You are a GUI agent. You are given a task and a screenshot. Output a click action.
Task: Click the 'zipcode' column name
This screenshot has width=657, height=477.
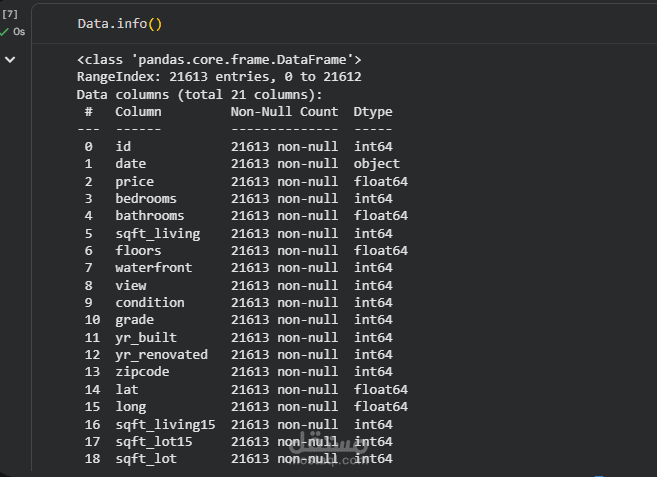coord(142,372)
